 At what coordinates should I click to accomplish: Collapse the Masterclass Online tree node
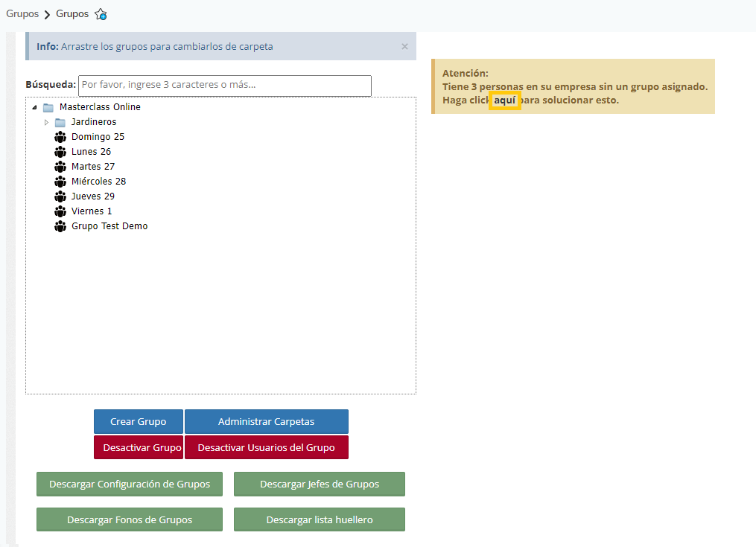(x=34, y=107)
